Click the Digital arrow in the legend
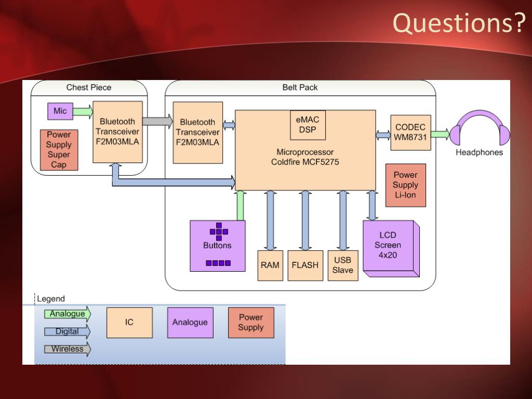Screen dimensions: 532x399 coord(68,331)
